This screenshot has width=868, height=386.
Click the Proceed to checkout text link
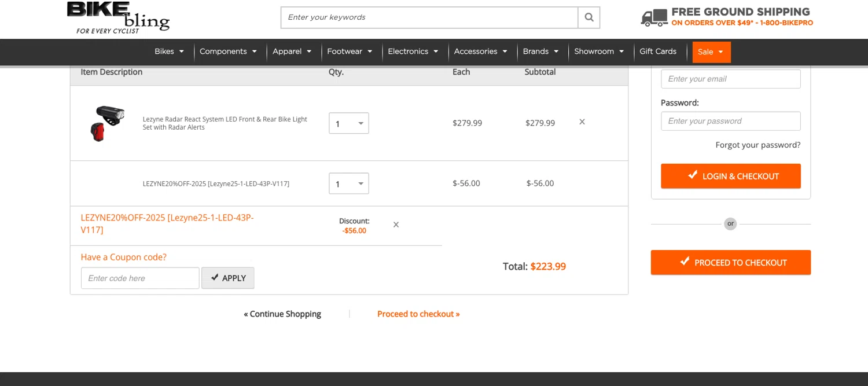[x=418, y=314]
